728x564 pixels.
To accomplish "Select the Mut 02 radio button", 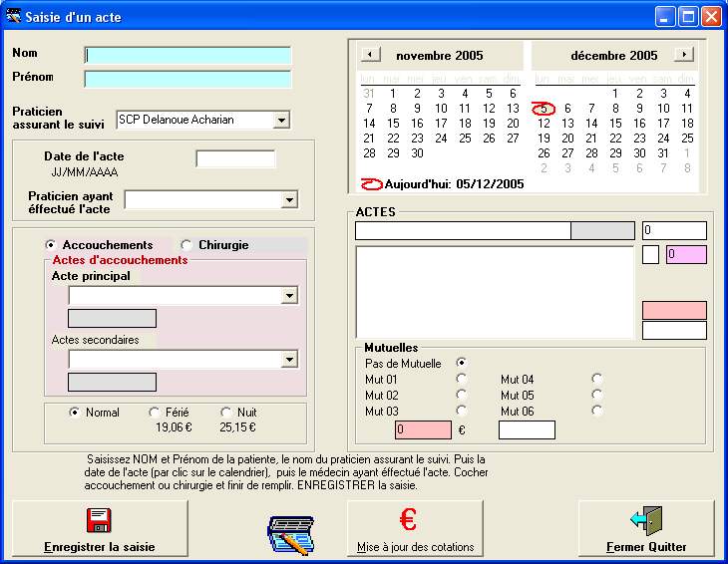I will [x=461, y=395].
